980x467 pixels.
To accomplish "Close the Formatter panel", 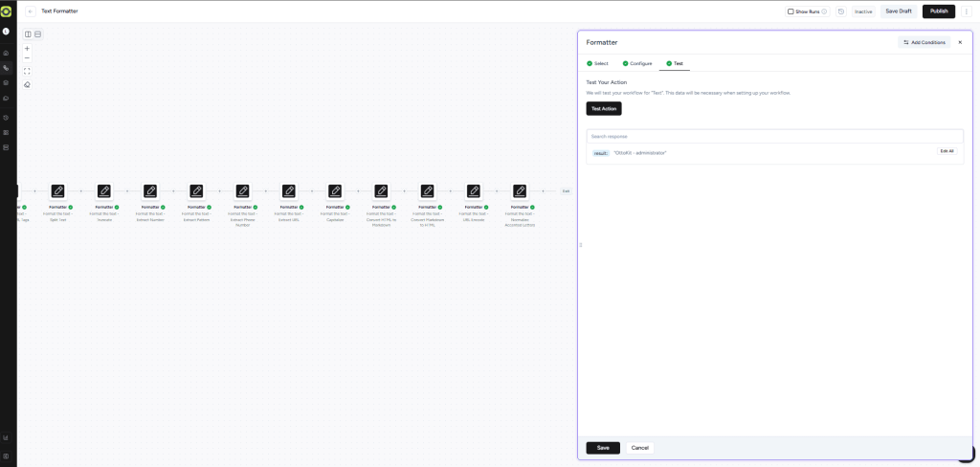I will (960, 42).
